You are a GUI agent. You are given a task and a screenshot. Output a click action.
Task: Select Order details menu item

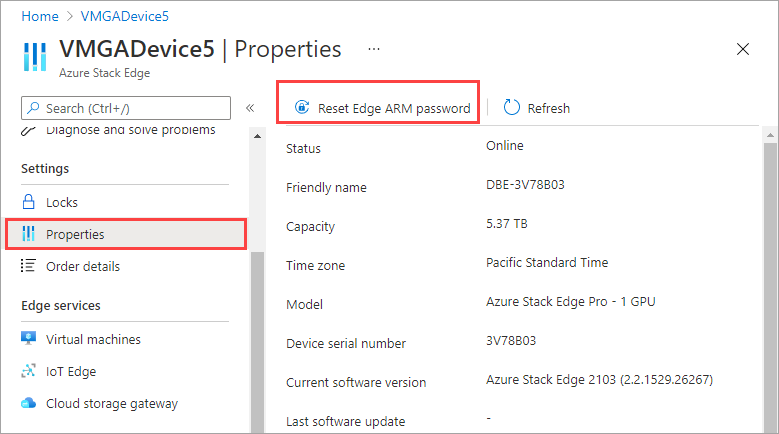coord(83,266)
